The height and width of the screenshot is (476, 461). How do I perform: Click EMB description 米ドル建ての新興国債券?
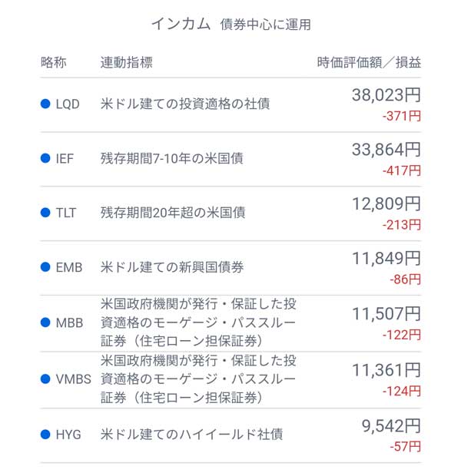173,267
